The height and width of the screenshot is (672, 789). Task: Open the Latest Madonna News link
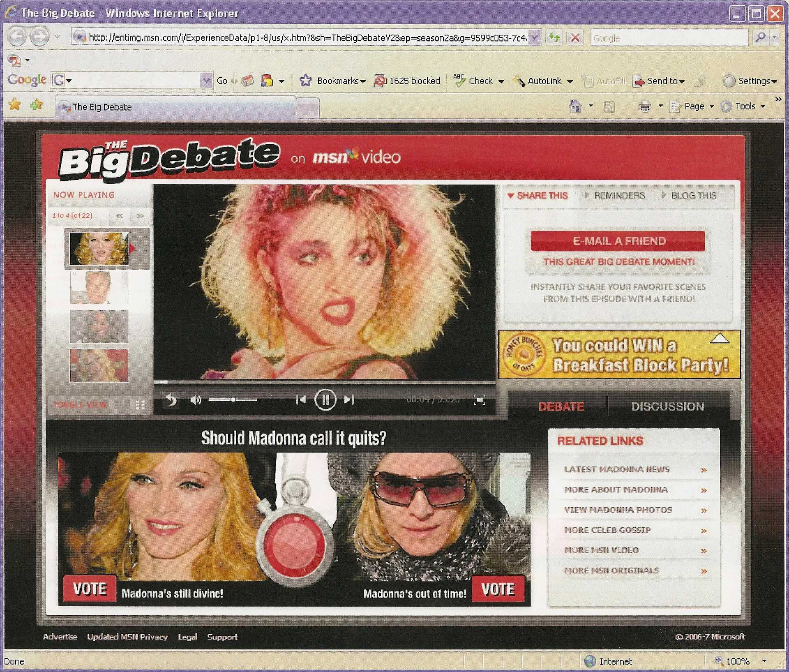[x=616, y=469]
